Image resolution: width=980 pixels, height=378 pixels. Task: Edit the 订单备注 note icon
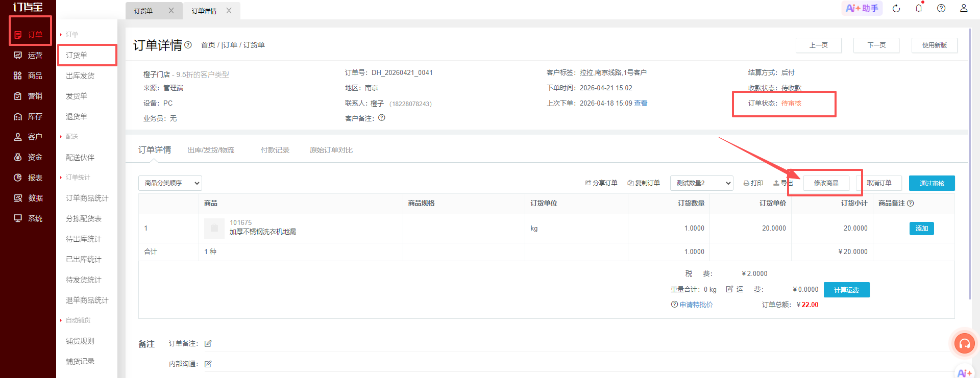click(208, 344)
